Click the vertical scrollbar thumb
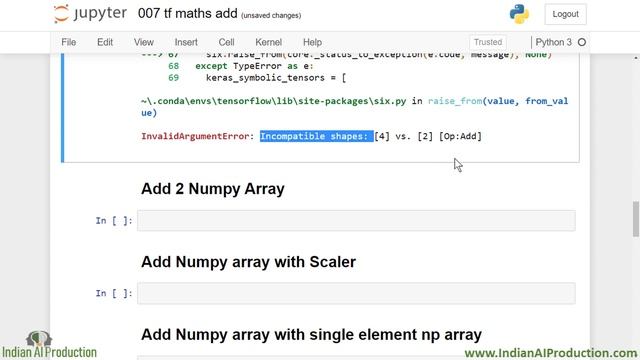 click(x=636, y=219)
